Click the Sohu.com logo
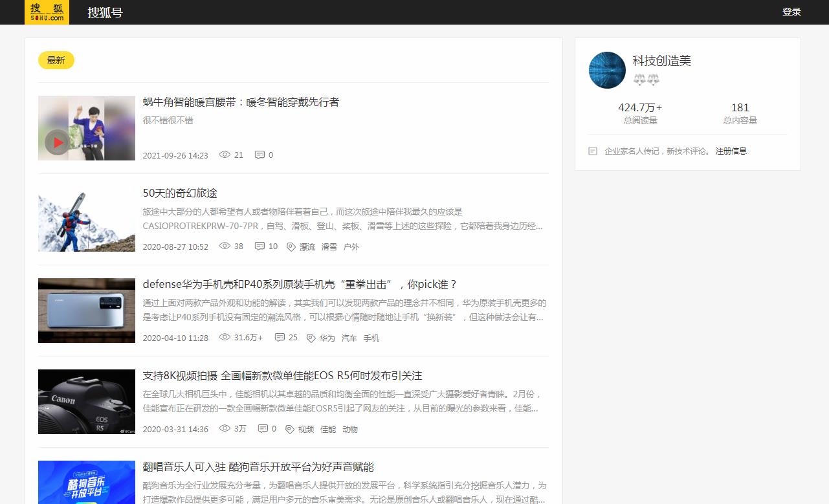The image size is (829, 504). [x=47, y=12]
